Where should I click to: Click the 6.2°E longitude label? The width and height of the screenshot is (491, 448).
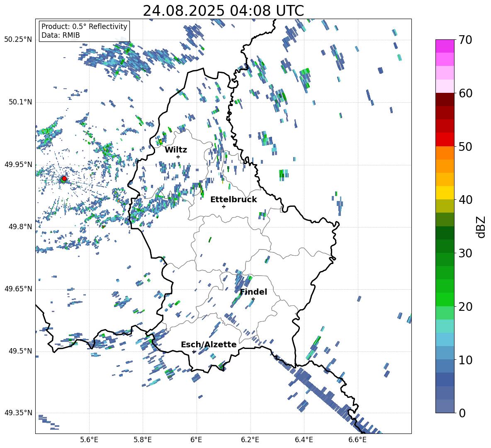250,440
